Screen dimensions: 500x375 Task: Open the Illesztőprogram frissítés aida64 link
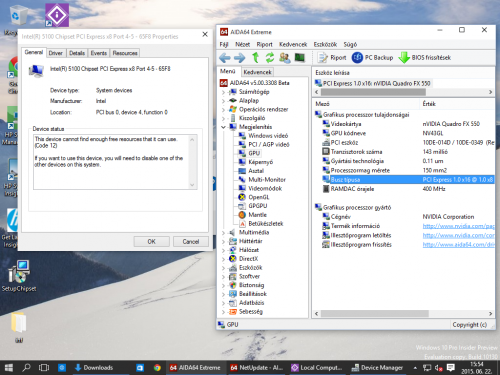[x=458, y=245]
